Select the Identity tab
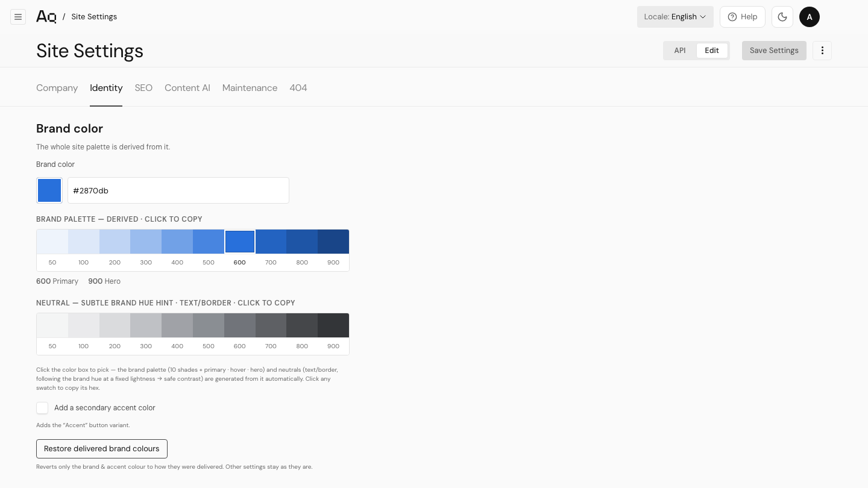 tap(106, 88)
